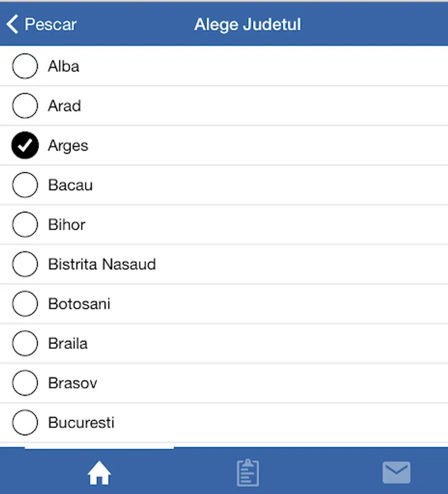Pick the Bihor radio button
This screenshot has width=448, height=494.
click(x=25, y=224)
